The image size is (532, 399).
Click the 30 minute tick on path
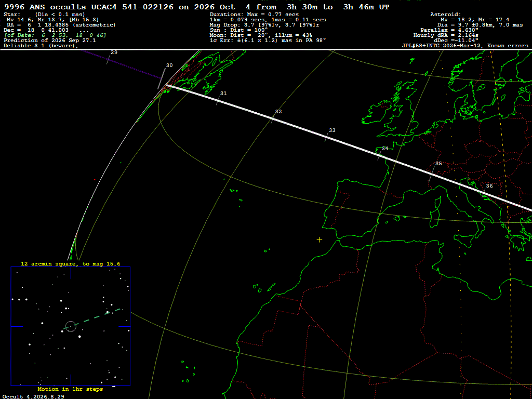[x=162, y=79]
